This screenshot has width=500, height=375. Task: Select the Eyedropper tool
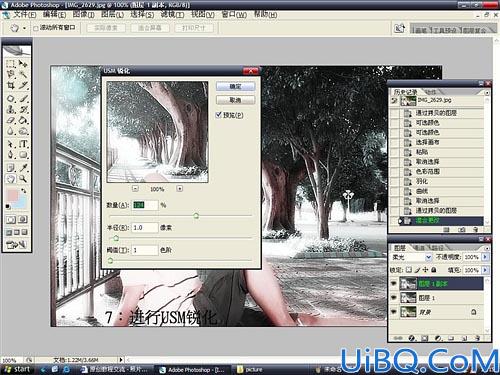pyautogui.click(x=23, y=167)
